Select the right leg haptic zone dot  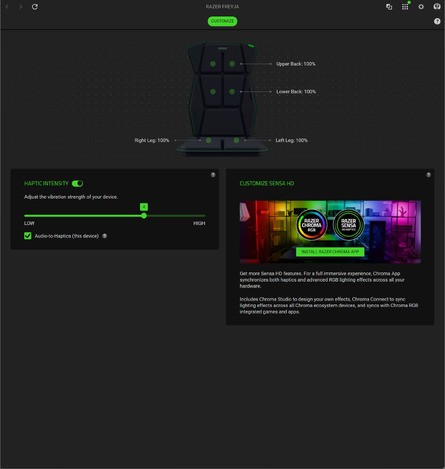point(208,140)
